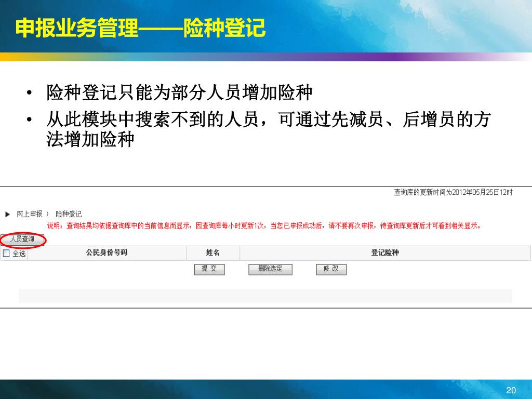Screen dimensions: 532x399
Task: Click the 姓名 column header
Action: point(213,253)
